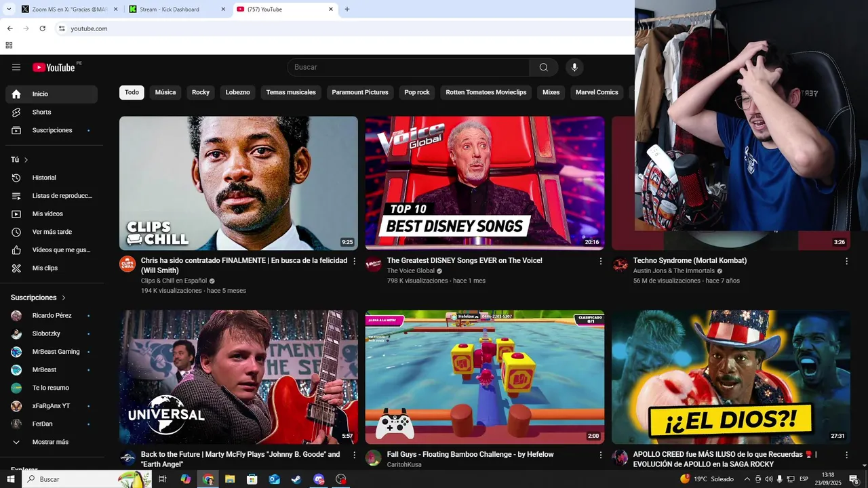This screenshot has height=488, width=868.
Task: Open Will Smith Clips Chill thumbnail
Action: [239, 183]
